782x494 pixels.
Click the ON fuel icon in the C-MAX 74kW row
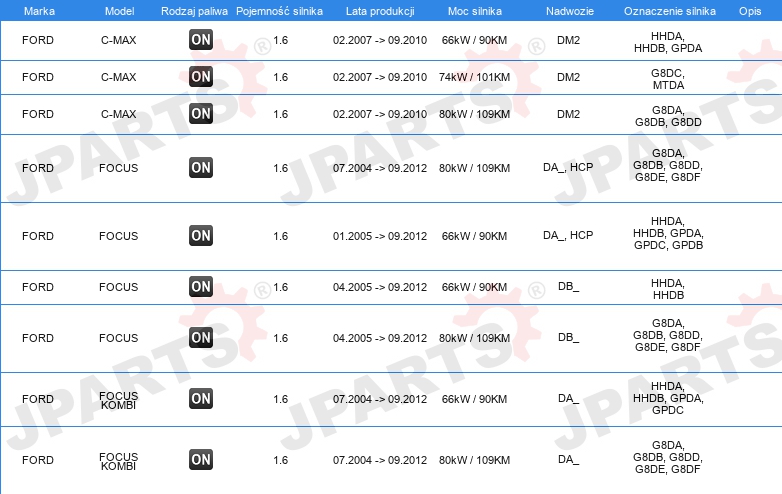pyautogui.click(x=201, y=77)
